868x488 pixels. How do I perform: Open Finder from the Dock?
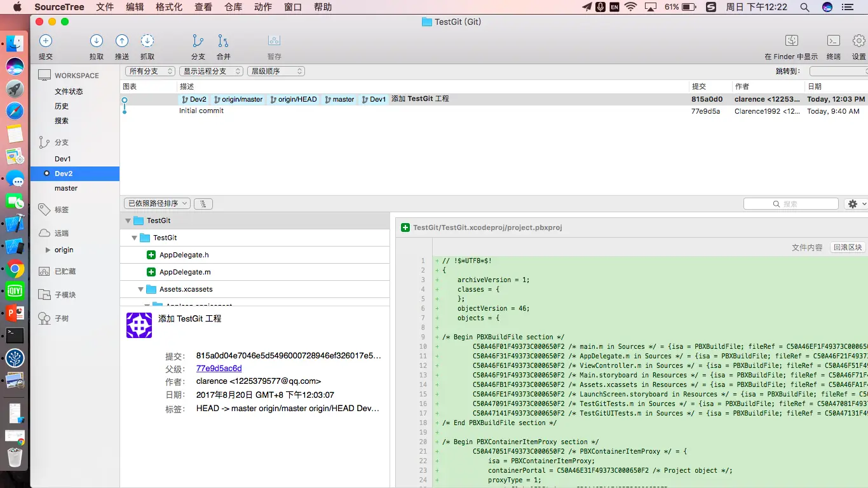click(15, 43)
